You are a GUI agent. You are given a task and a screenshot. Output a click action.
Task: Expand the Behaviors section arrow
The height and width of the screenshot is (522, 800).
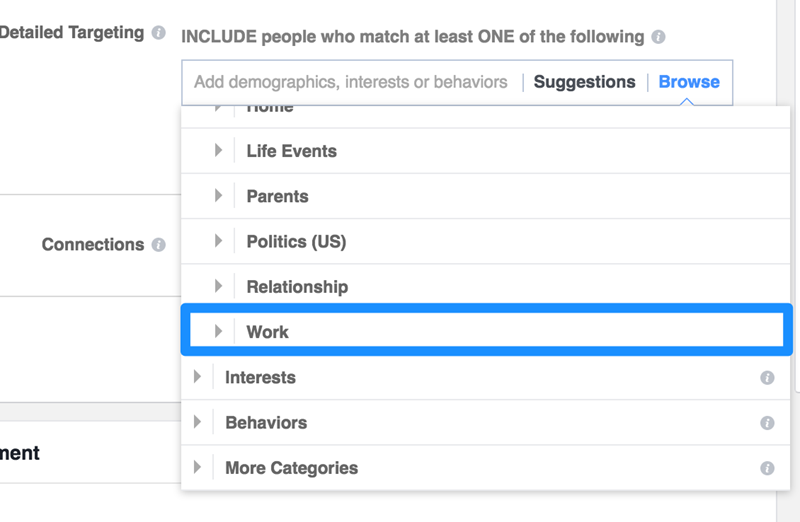(x=197, y=422)
